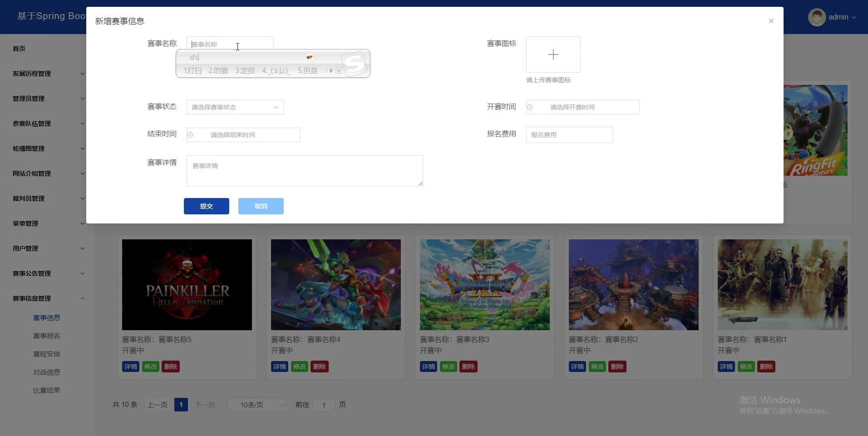The image size is (868, 436).
Task: Expand 发展历程管理 sidebar menu
Action: click(48, 74)
